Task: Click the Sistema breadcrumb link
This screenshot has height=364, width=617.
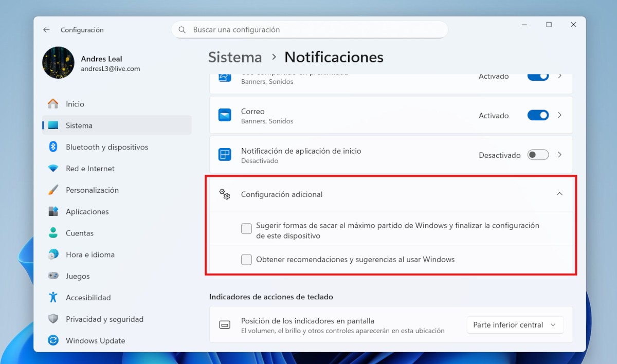Action: click(x=235, y=57)
